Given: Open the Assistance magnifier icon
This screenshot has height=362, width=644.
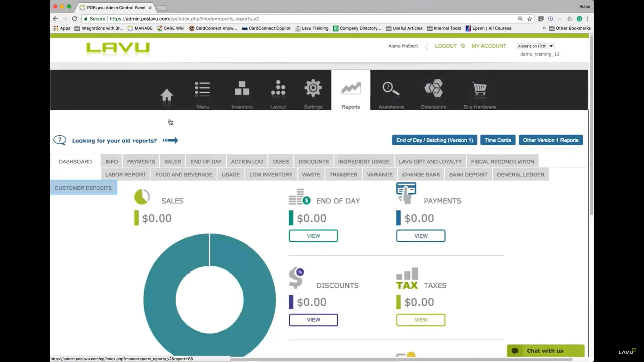Looking at the screenshot, I should click(391, 89).
